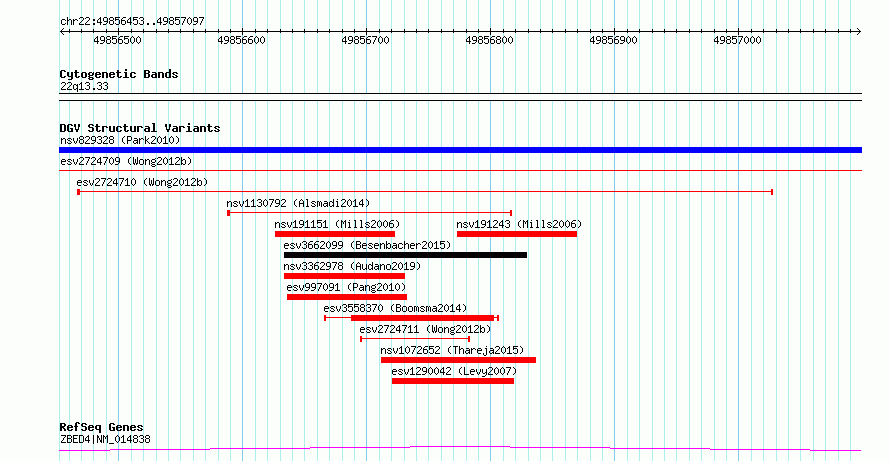890x461 pixels.
Task: Click ruler position 49856500
Action: tap(118, 40)
